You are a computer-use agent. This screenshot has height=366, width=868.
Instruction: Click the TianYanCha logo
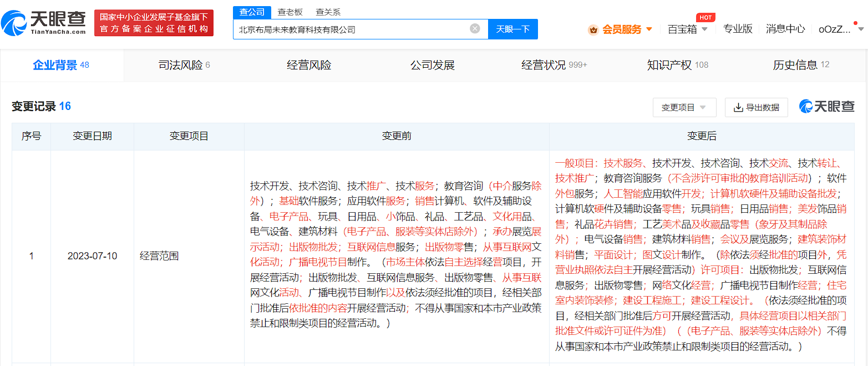(43, 23)
